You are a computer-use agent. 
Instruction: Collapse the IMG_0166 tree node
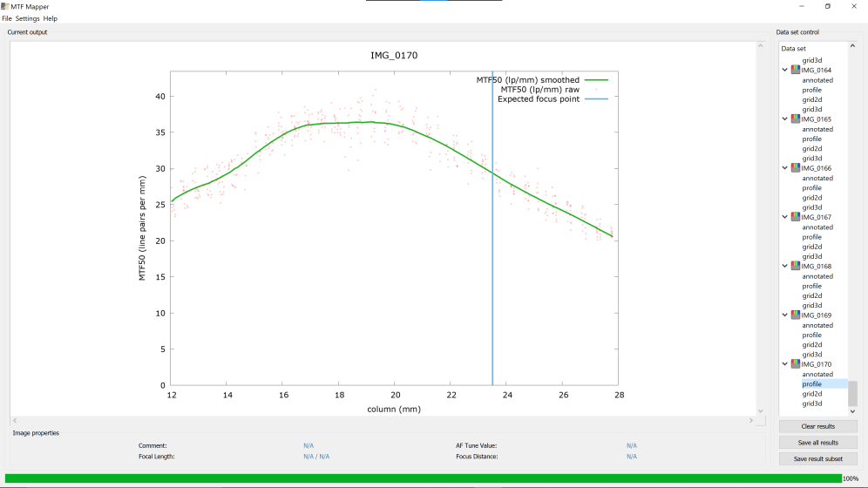coord(785,167)
